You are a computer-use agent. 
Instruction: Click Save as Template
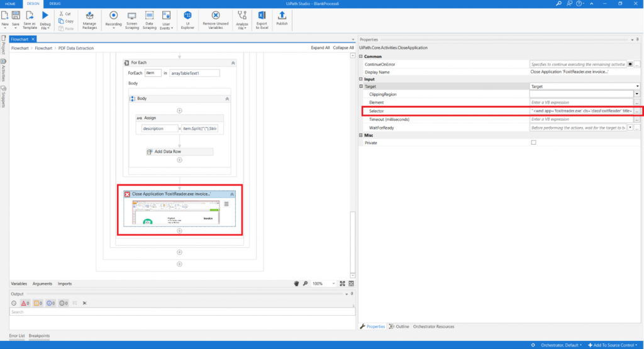[30, 19]
